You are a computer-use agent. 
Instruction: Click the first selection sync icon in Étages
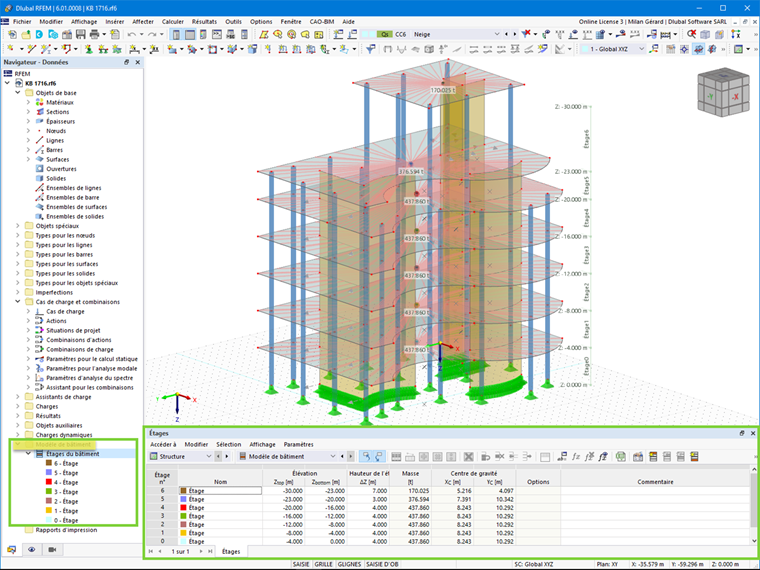pos(366,457)
